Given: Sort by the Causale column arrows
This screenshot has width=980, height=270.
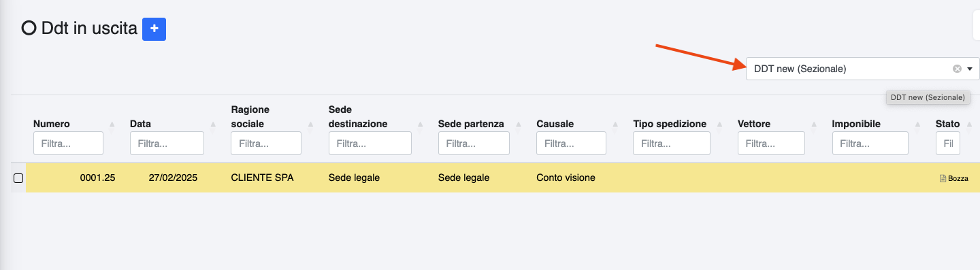Looking at the screenshot, I should pyautogui.click(x=615, y=124).
